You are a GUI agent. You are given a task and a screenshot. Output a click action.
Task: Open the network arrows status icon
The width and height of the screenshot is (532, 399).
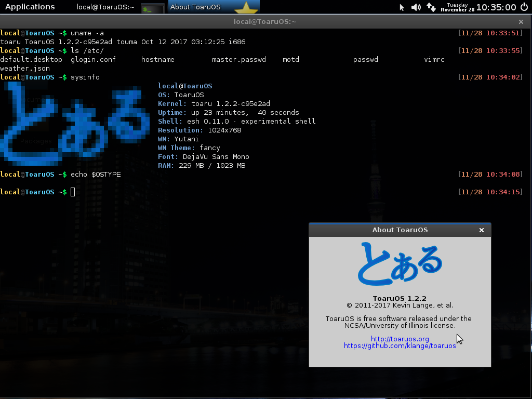point(431,7)
